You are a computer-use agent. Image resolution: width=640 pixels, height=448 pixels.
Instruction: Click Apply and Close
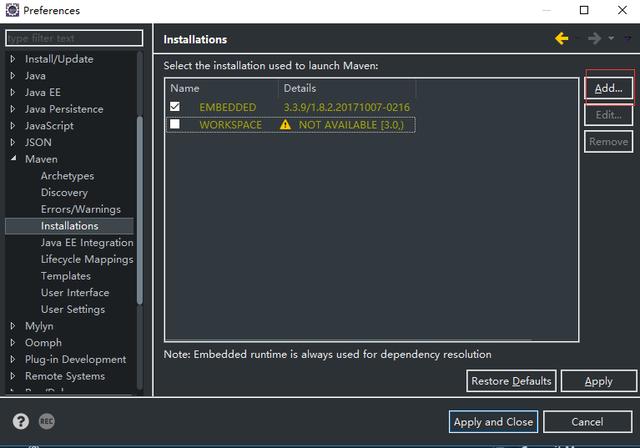(x=493, y=421)
